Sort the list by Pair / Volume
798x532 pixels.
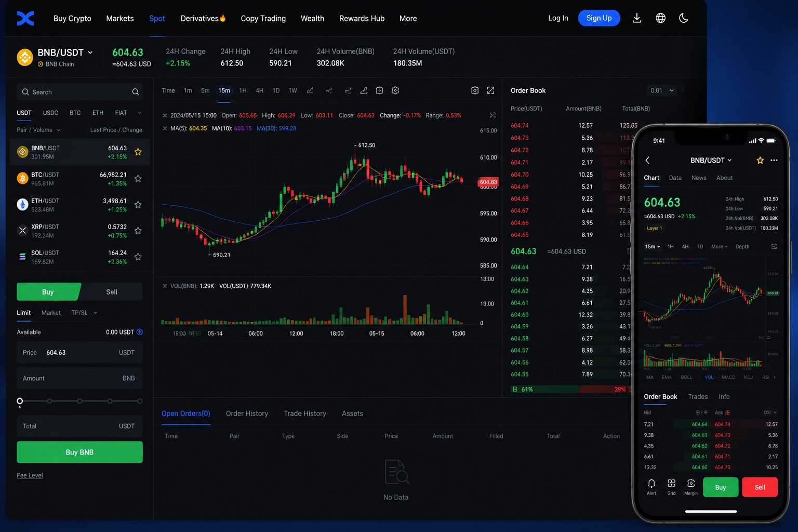point(38,130)
